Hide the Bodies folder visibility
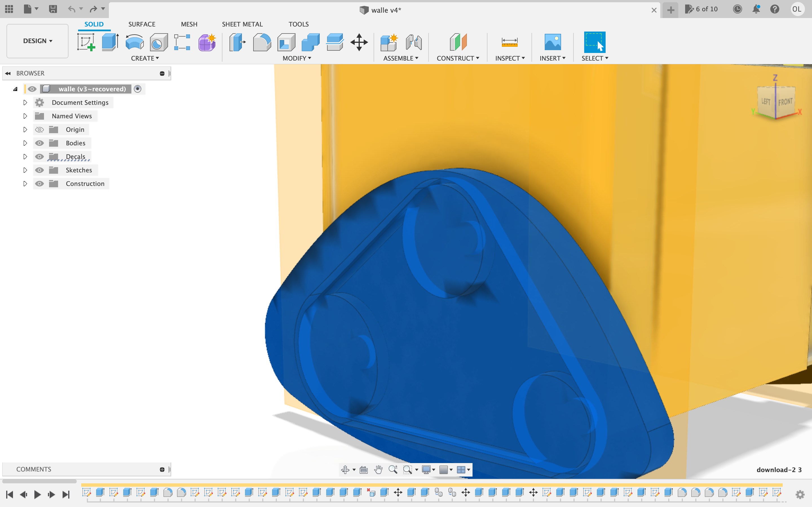The image size is (812, 507). [39, 143]
